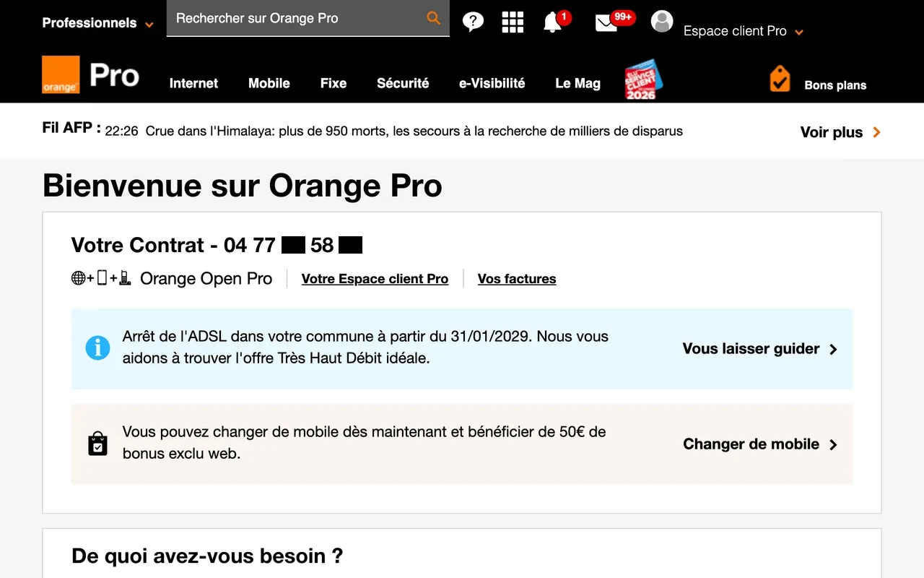This screenshot has height=578, width=924.
Task: Open the AFP headline about Himalaya flood
Action: coord(414,131)
